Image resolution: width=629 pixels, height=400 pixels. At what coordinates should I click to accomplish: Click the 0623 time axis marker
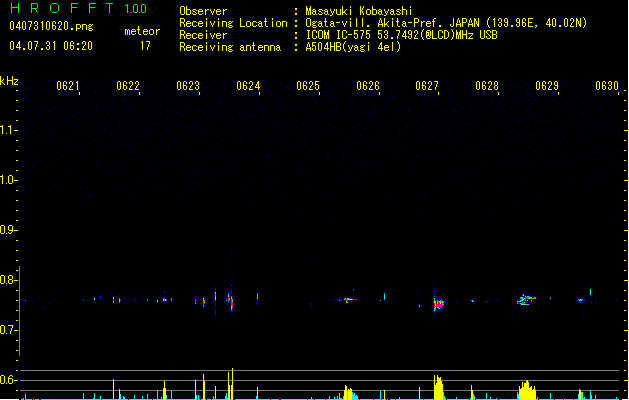188,86
